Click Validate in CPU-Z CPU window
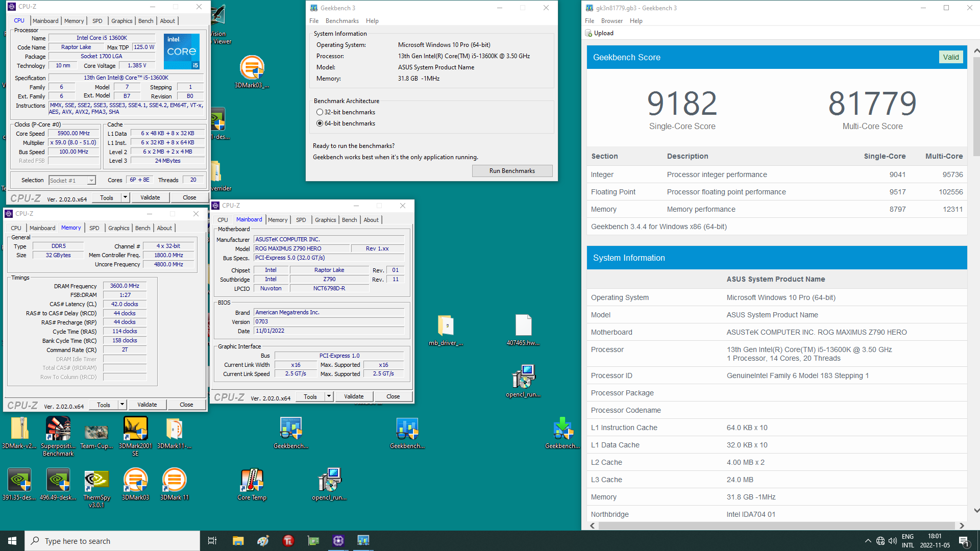This screenshot has height=551, width=980. tap(150, 197)
